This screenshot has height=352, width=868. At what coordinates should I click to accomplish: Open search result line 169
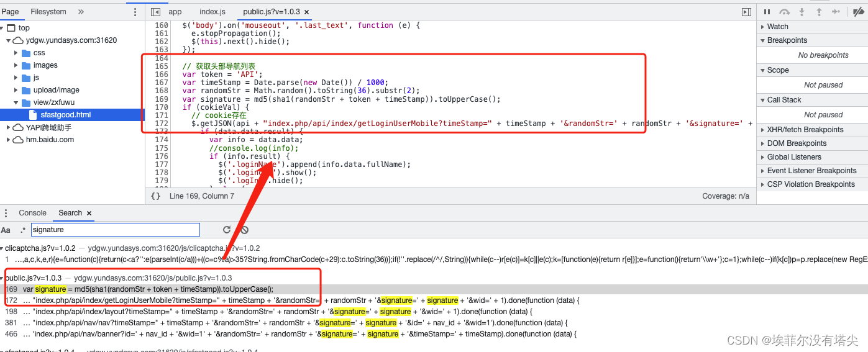pyautogui.click(x=434, y=289)
